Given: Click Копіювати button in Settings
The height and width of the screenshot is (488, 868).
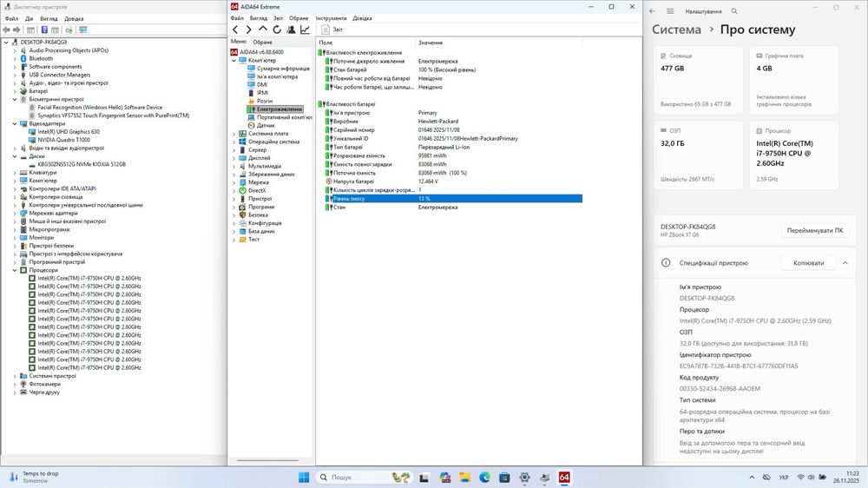Looking at the screenshot, I should pyautogui.click(x=808, y=263).
